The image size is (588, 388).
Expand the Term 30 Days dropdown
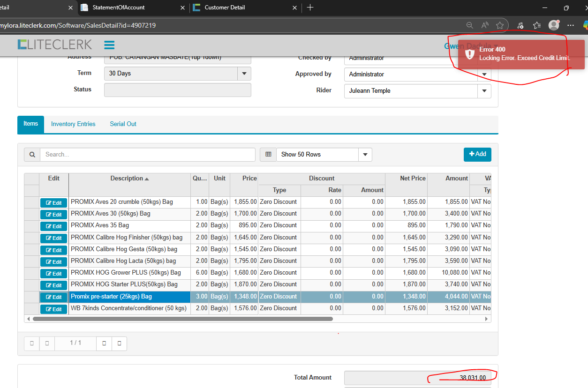244,74
